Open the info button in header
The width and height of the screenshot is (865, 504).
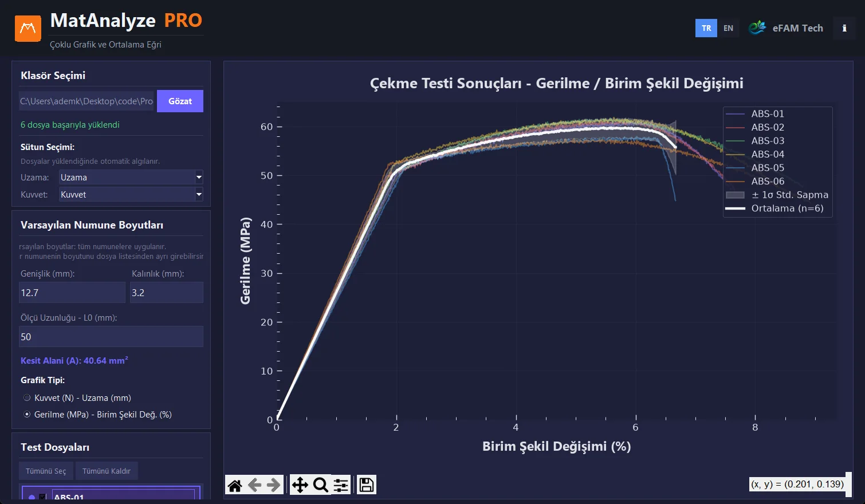844,28
